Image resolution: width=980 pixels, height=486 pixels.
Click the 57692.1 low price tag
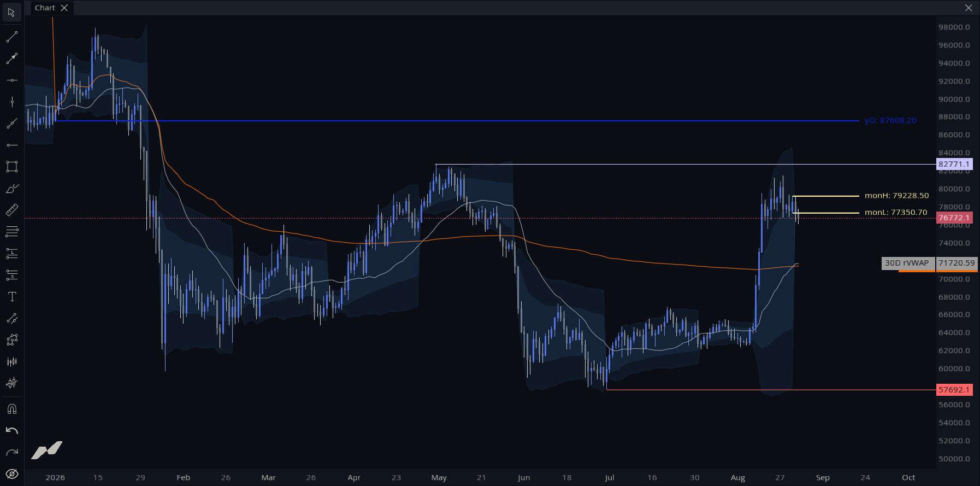954,390
